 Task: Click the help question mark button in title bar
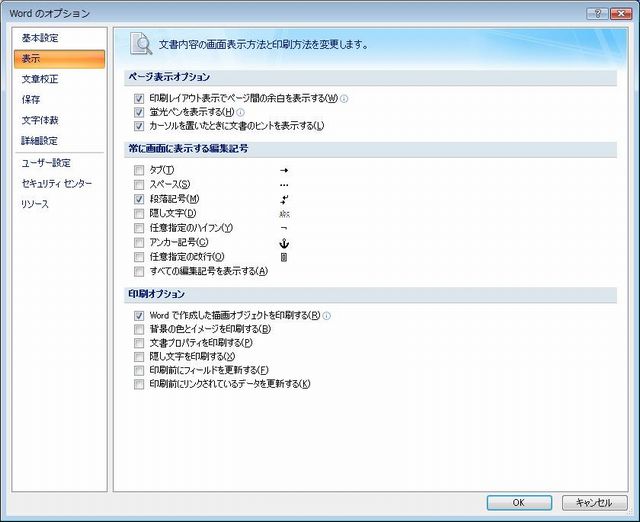pyautogui.click(x=597, y=13)
